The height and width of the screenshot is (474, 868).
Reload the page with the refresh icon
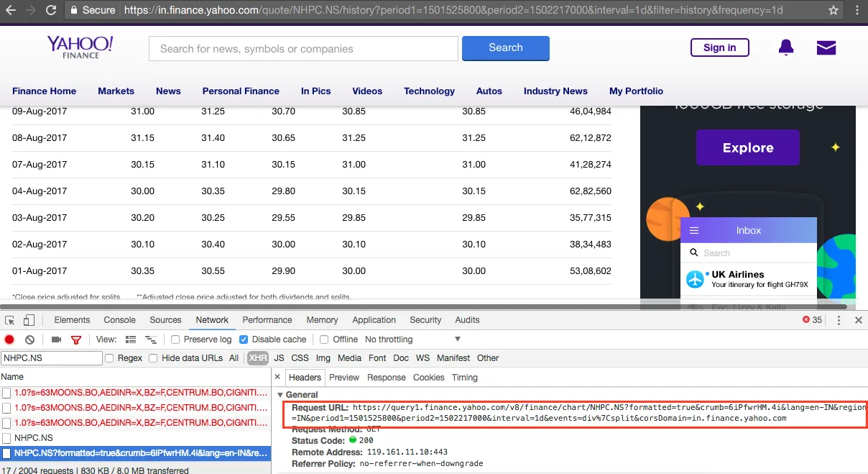pos(51,10)
